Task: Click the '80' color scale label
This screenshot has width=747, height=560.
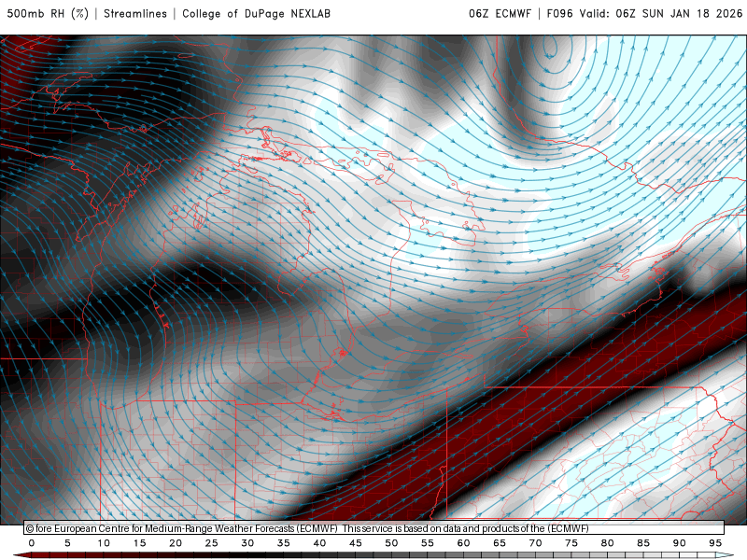Action: [x=608, y=543]
